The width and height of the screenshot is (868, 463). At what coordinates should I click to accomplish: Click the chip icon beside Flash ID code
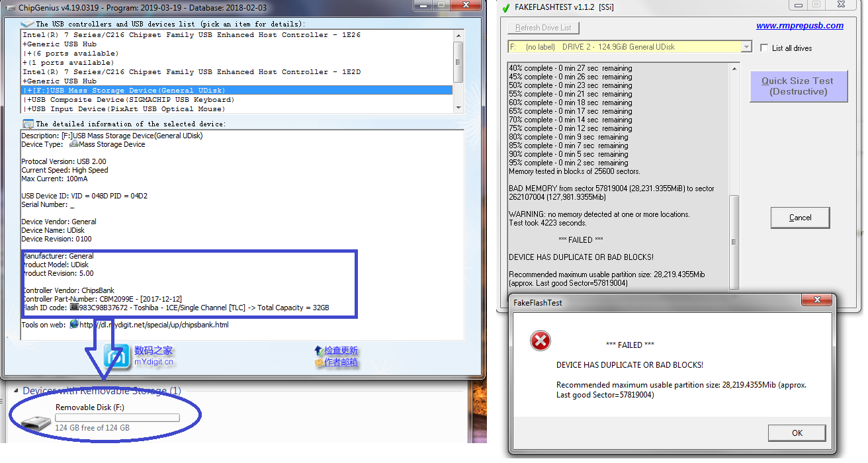tap(74, 308)
